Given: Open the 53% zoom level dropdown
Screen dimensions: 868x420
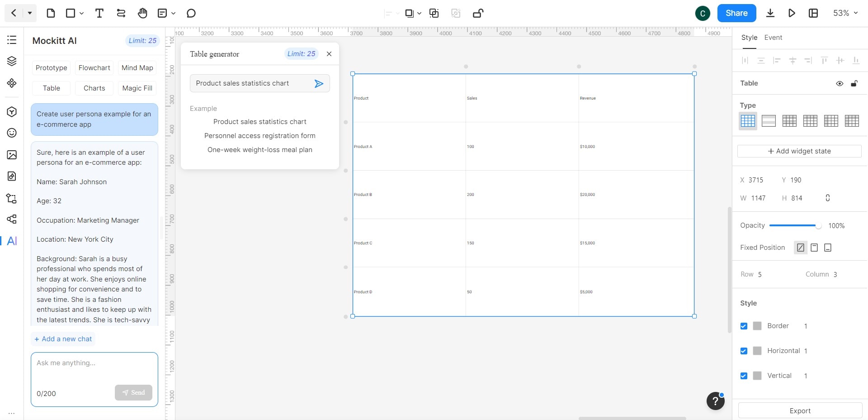Looking at the screenshot, I should pyautogui.click(x=845, y=13).
